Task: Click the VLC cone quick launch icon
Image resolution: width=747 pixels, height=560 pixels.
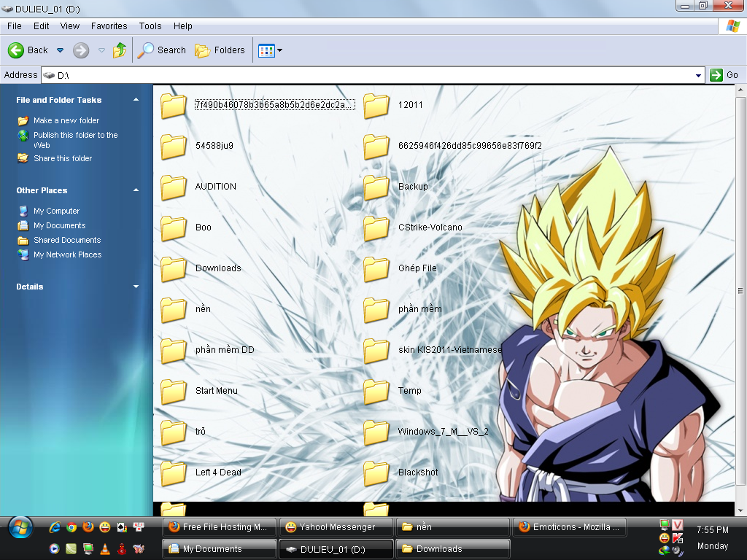Action: (104, 548)
